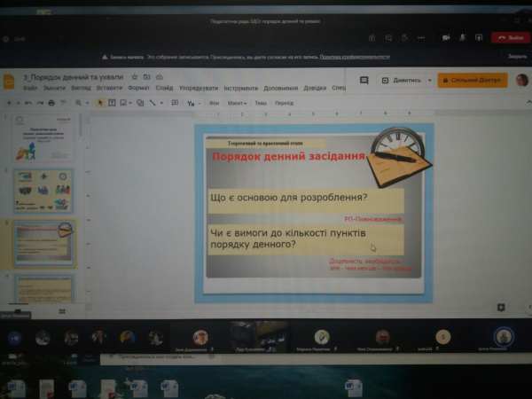
Task: Click the Google Slides home logo
Action: tap(9, 81)
